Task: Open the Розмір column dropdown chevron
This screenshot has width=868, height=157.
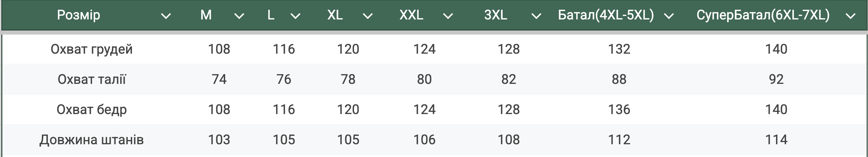Action: pos(166,16)
